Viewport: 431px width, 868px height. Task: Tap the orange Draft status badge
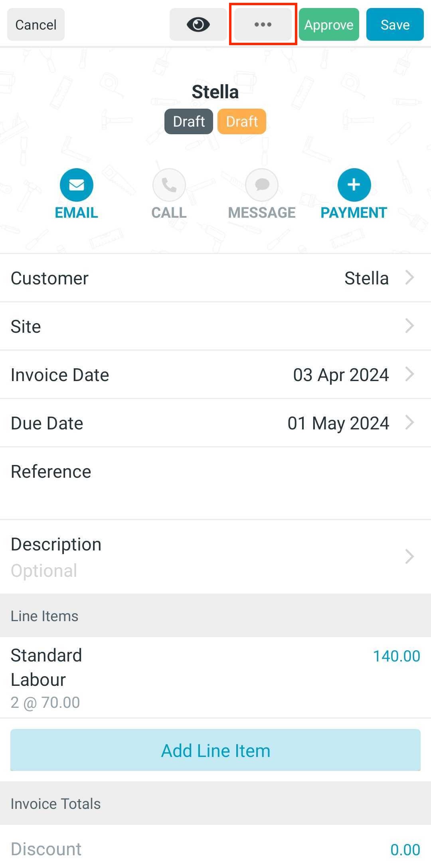click(242, 121)
